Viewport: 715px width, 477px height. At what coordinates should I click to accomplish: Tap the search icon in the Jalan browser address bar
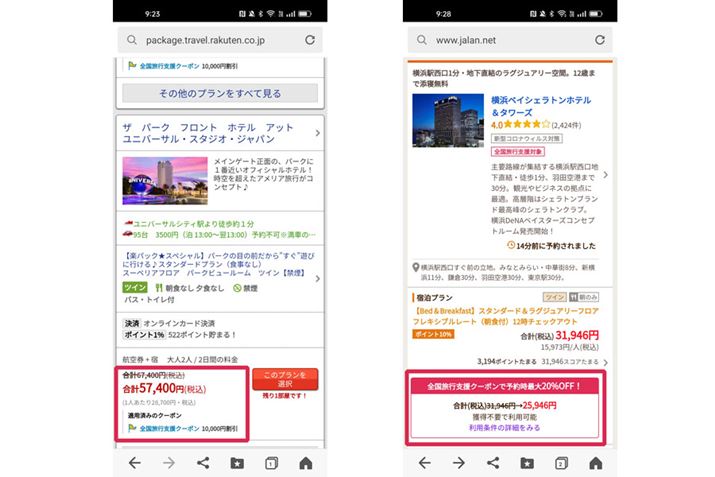pos(422,40)
